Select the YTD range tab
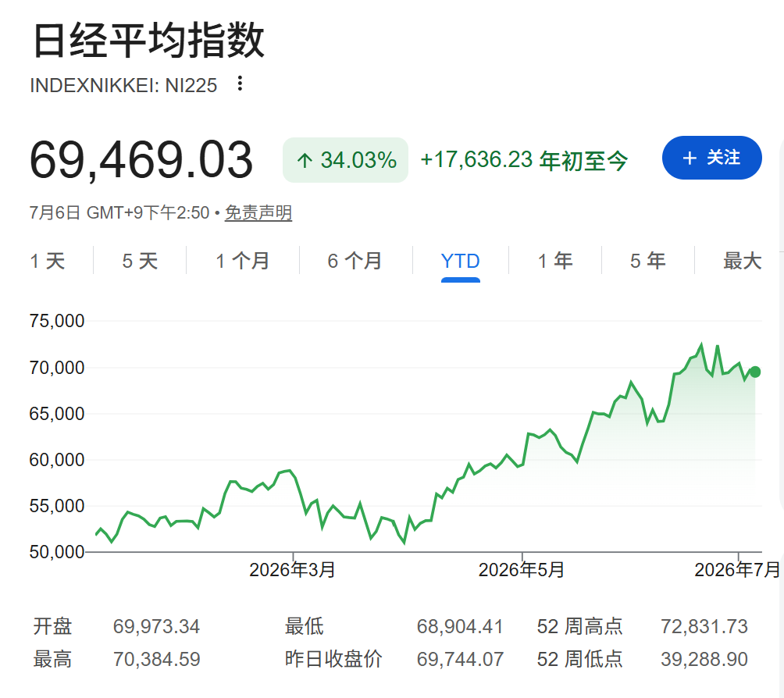784x698 pixels. (461, 261)
